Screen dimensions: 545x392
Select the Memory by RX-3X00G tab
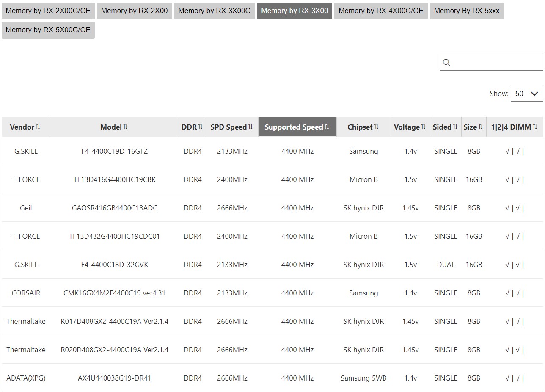(x=215, y=11)
